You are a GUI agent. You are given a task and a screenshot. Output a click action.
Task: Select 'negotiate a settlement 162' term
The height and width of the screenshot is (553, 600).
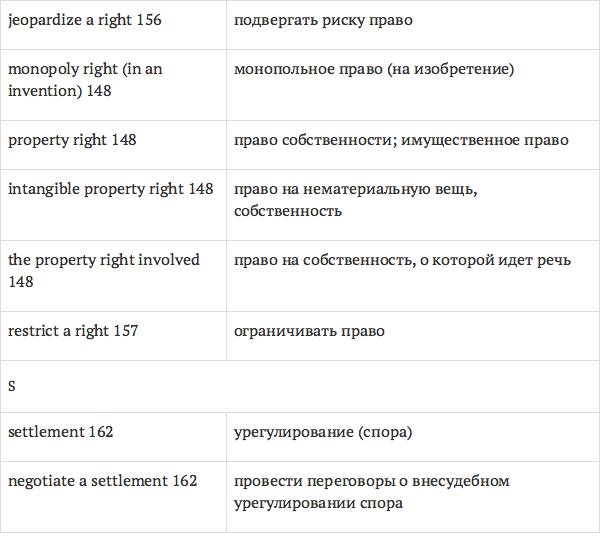click(102, 481)
